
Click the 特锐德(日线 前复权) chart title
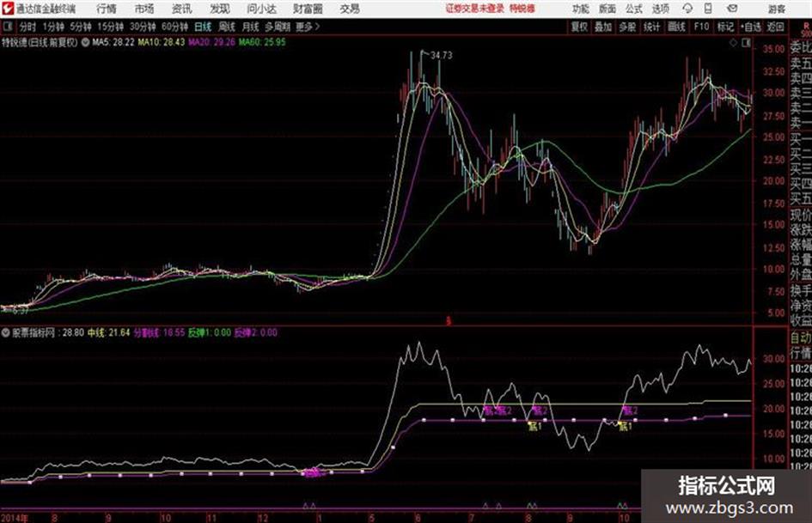40,42
